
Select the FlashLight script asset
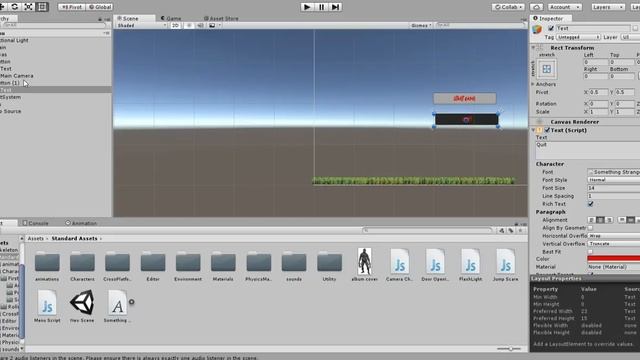[471, 265]
